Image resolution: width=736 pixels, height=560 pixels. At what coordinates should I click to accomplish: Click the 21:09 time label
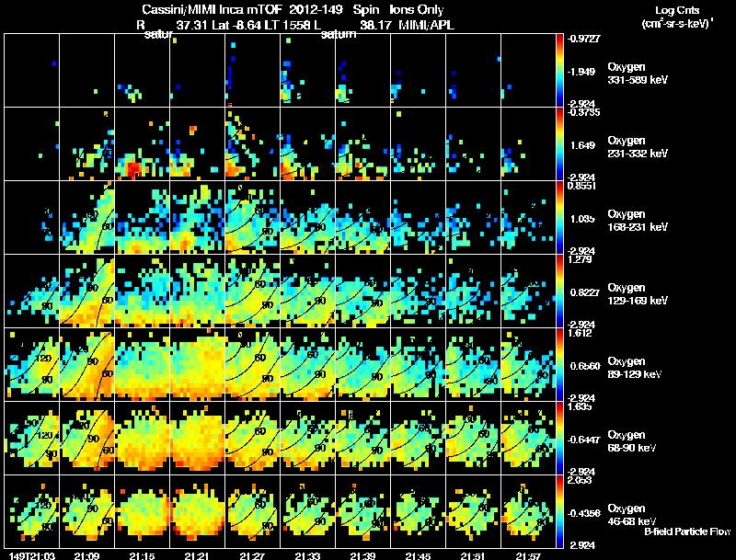86,555
